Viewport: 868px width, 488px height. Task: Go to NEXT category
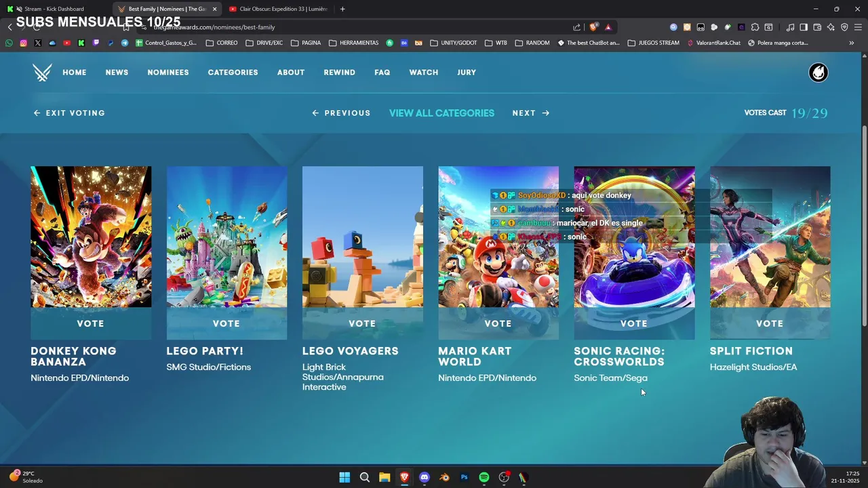point(531,113)
